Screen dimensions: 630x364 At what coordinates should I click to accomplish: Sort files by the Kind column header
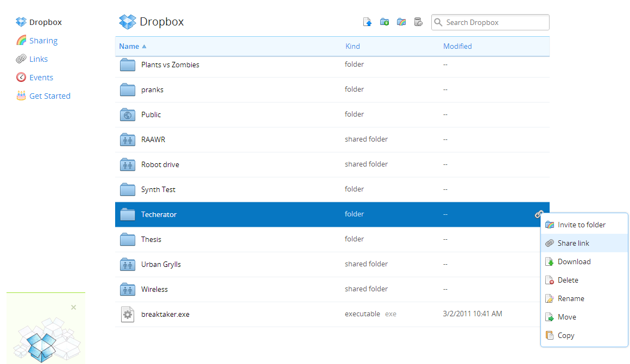coord(353,46)
